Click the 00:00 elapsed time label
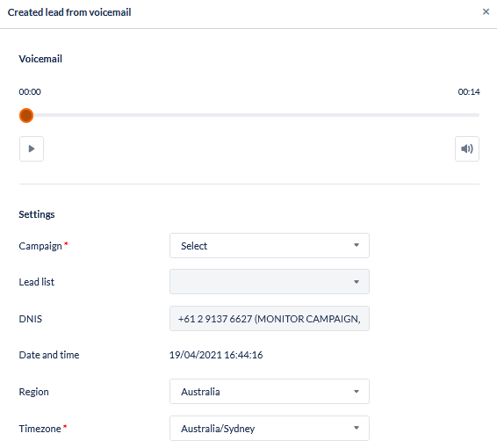Screen dimensions: 497x448 click(30, 92)
